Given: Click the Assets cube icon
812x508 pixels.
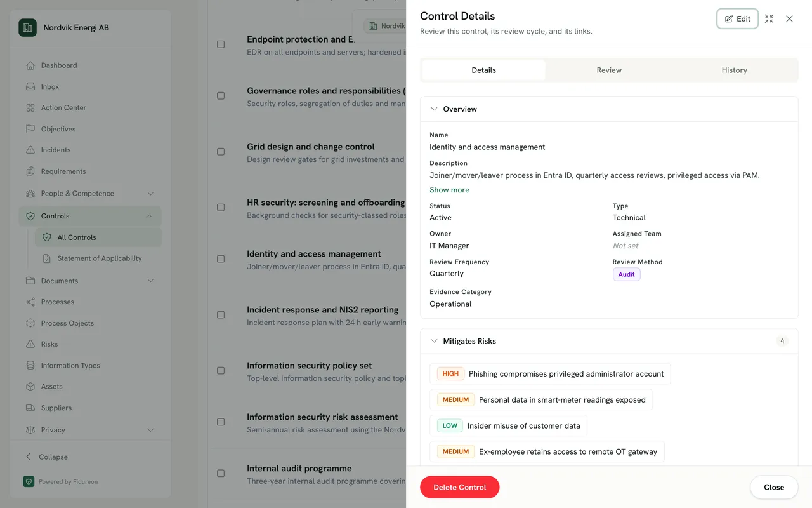Looking at the screenshot, I should (x=30, y=387).
